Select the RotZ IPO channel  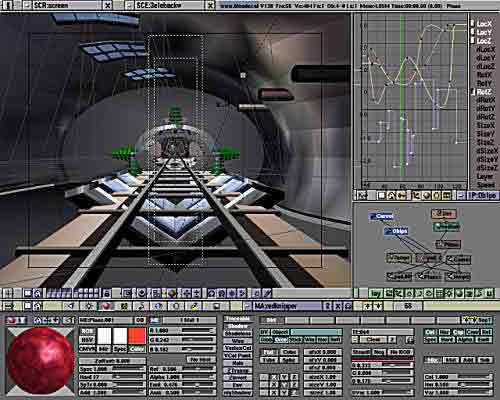click(484, 92)
